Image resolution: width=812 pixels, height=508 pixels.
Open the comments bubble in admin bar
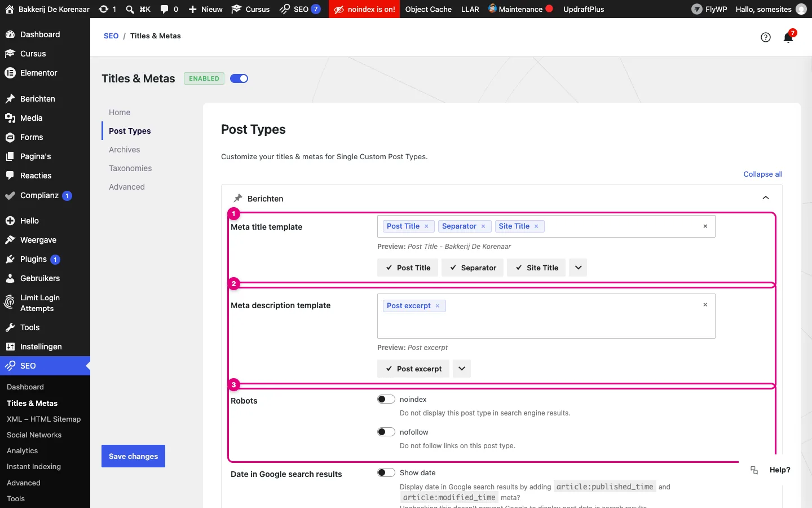[164, 9]
